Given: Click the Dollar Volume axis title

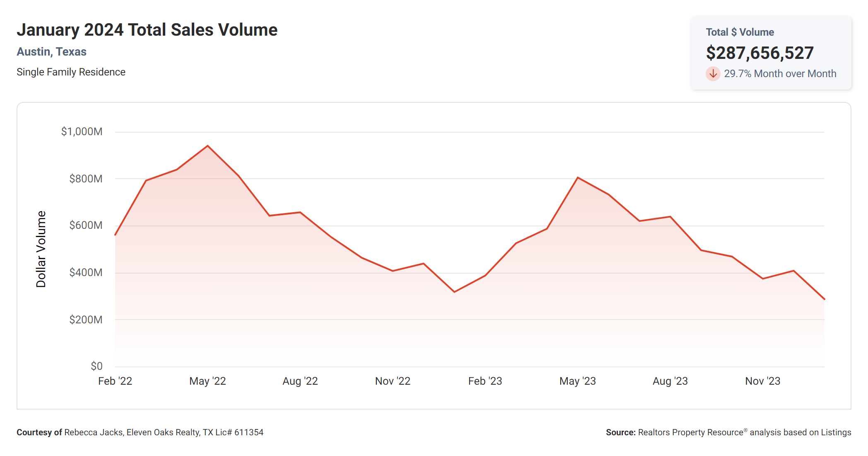Looking at the screenshot, I should point(41,249).
